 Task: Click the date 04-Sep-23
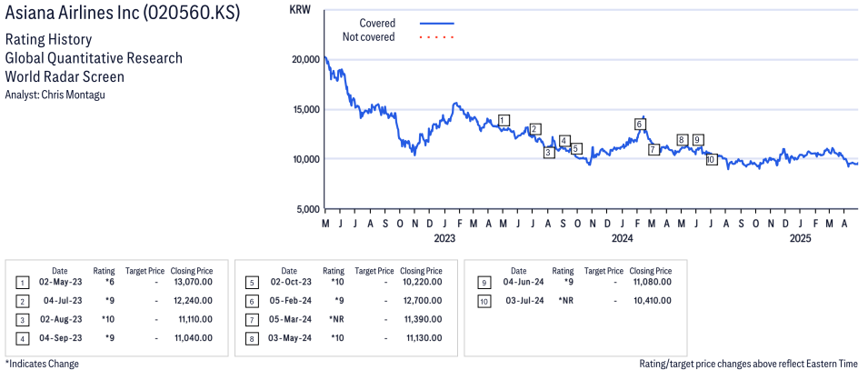click(59, 338)
